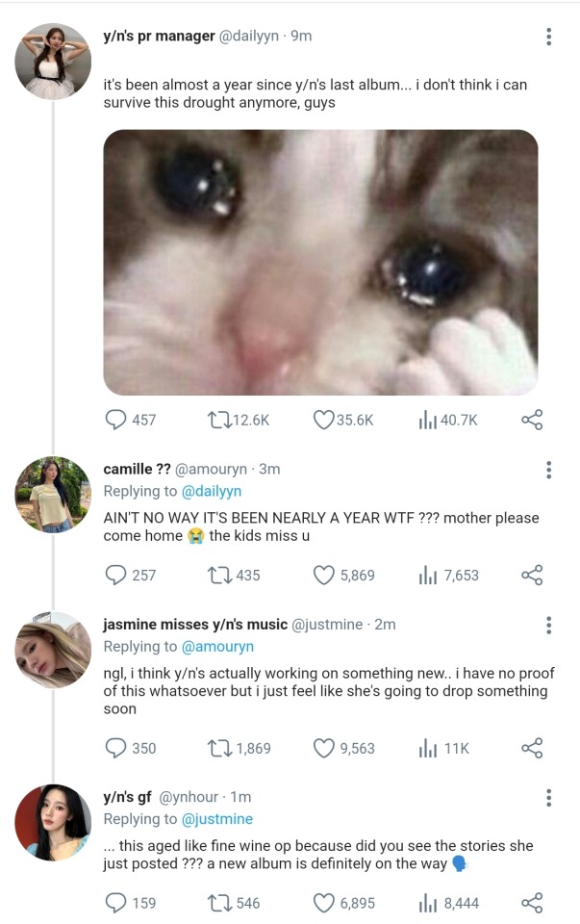Open comments on camille's reply with 257 replies
Image resolution: width=580 pixels, height=924 pixels.
[x=114, y=575]
